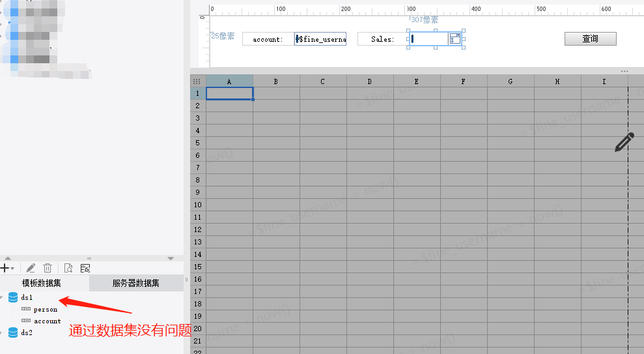
Task: Click cell H14 in the grid
Action: [x=557, y=254]
